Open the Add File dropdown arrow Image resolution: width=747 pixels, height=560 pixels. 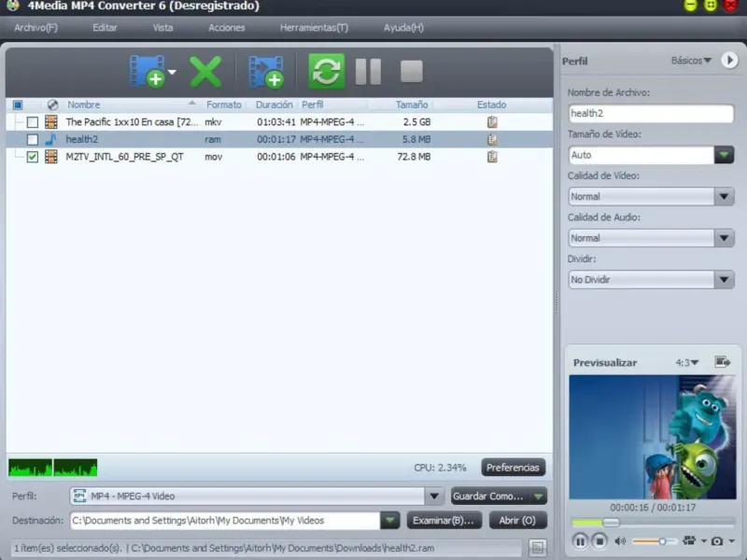click(172, 72)
